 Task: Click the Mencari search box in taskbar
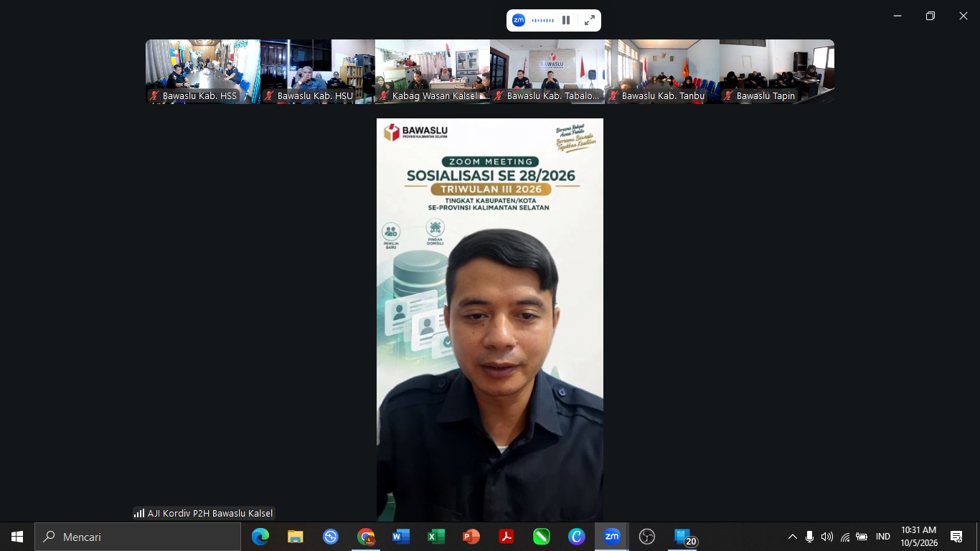coord(138,537)
